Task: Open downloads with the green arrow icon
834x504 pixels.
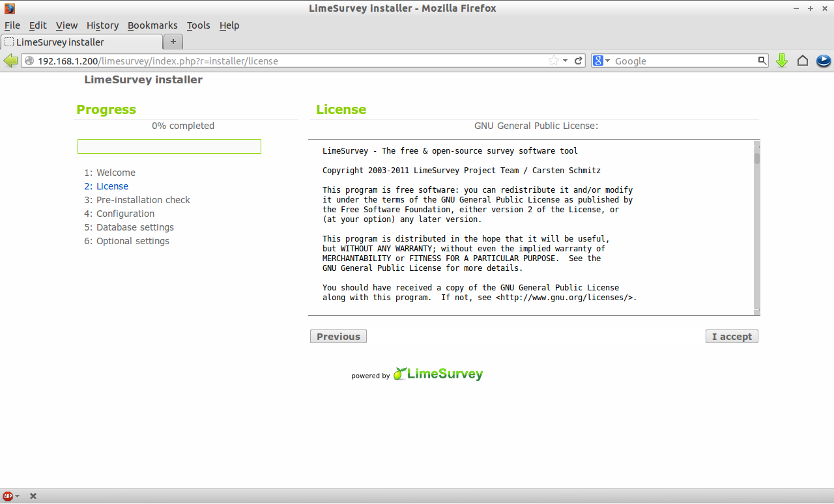Action: (782, 61)
